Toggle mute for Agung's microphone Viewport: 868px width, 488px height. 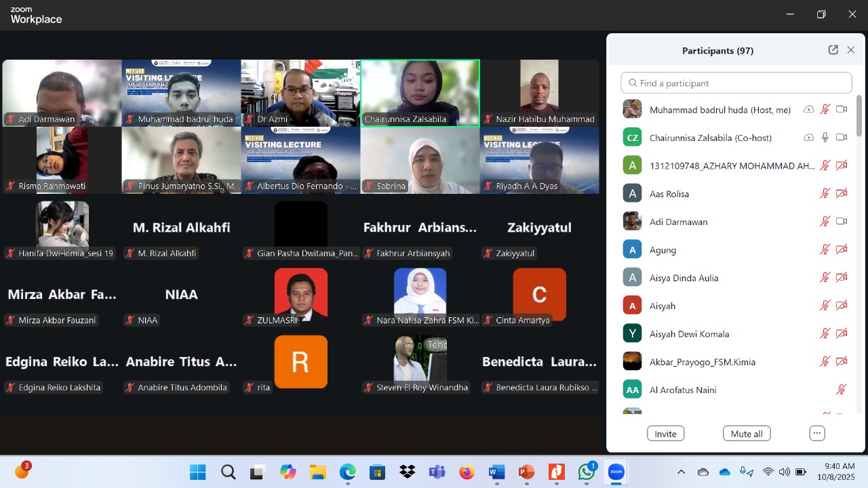tap(825, 249)
